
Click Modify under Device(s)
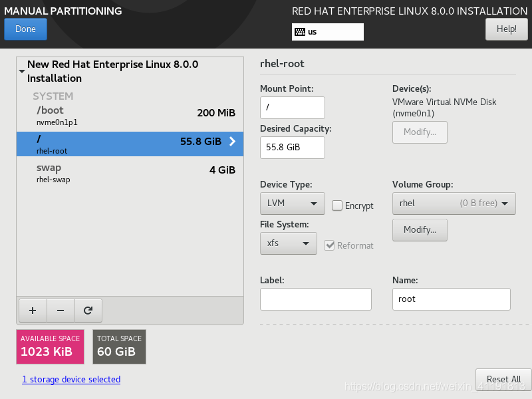coord(420,132)
